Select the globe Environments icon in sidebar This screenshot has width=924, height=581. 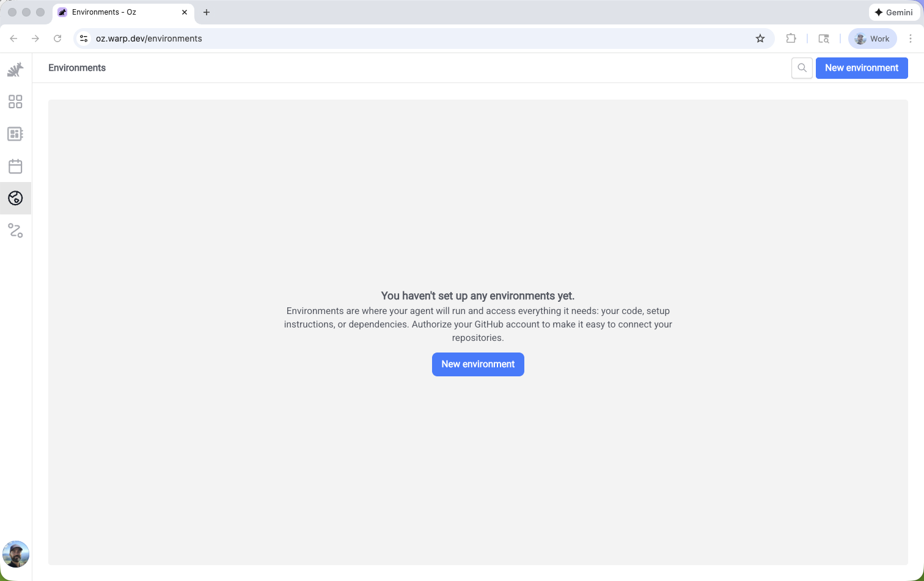point(15,198)
